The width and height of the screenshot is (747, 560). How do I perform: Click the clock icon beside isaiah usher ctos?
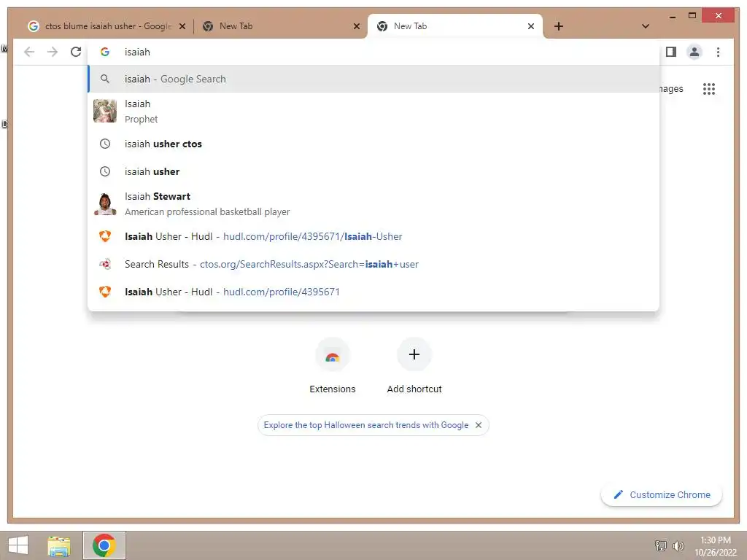(105, 144)
